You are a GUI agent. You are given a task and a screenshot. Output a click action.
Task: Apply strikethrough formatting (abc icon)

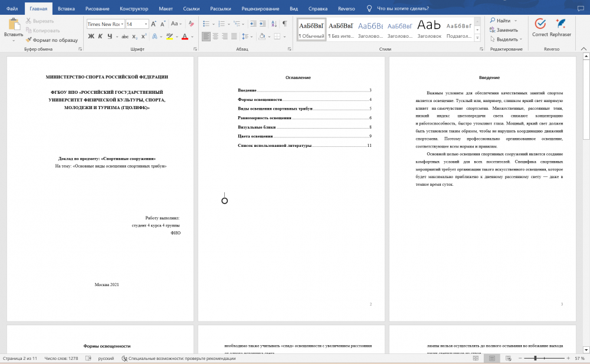click(125, 37)
